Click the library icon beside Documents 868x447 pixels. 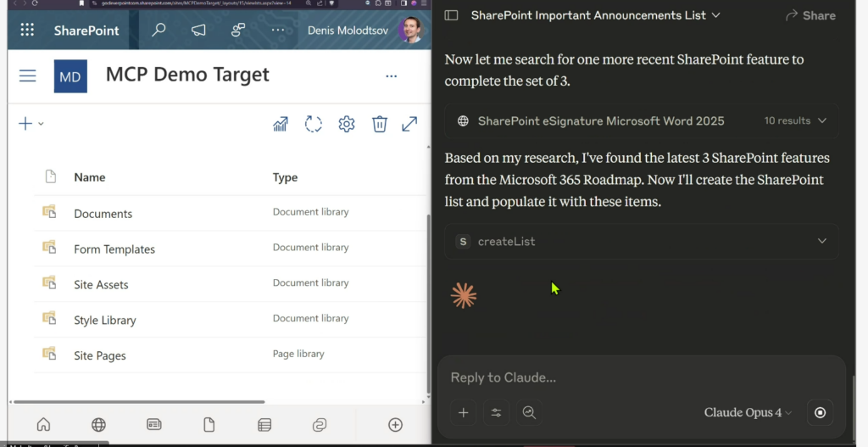pos(49,211)
